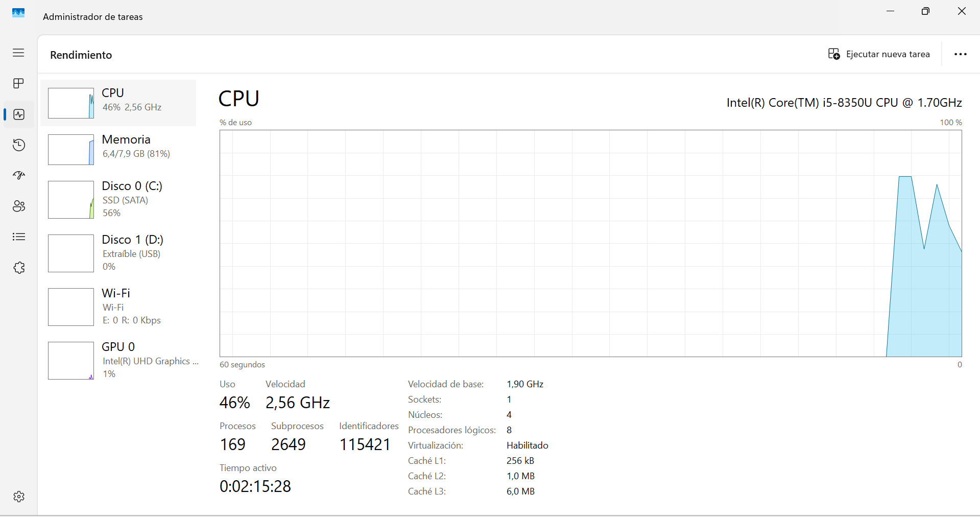Select the Memoria performance entry
The image size is (980, 517).
[x=135, y=147]
